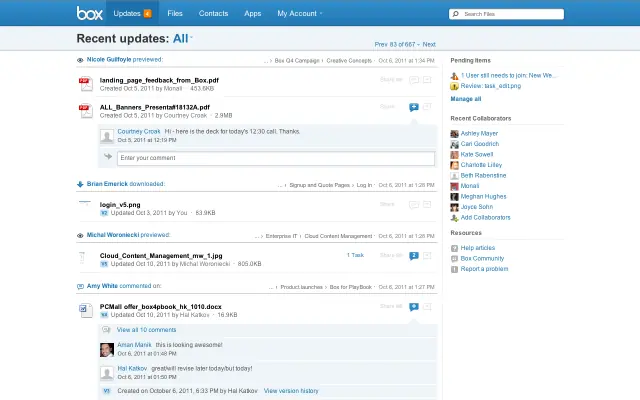This screenshot has height=400, width=640.
Task: Click the Box Community icon
Action: (x=454, y=259)
